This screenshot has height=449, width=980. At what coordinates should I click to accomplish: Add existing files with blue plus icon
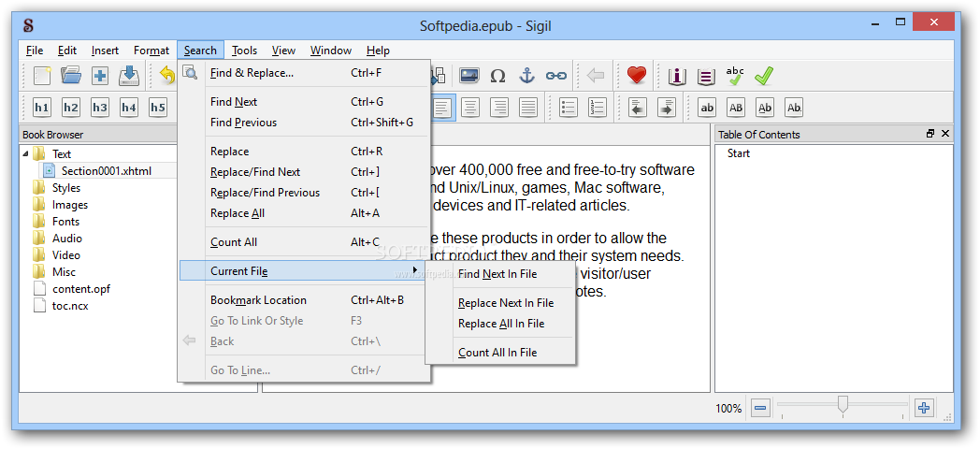pyautogui.click(x=100, y=76)
